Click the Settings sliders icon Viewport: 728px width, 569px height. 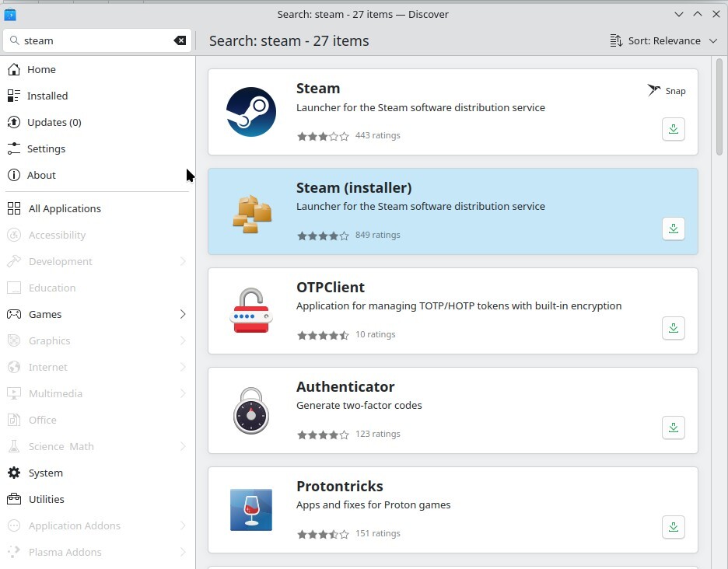point(14,148)
